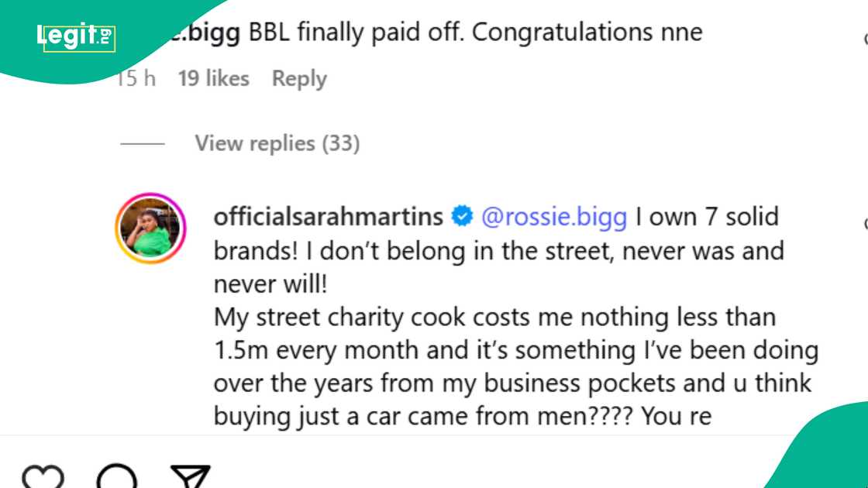Like officialsarahmartins' comment using its side heart
Image resolution: width=868 pixels, height=488 pixels.
point(865,225)
